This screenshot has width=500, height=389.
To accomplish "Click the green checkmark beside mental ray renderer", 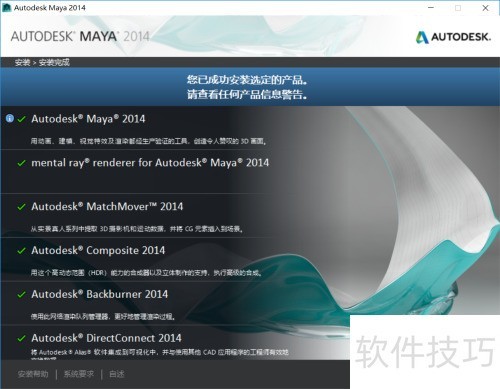I will tap(22, 163).
